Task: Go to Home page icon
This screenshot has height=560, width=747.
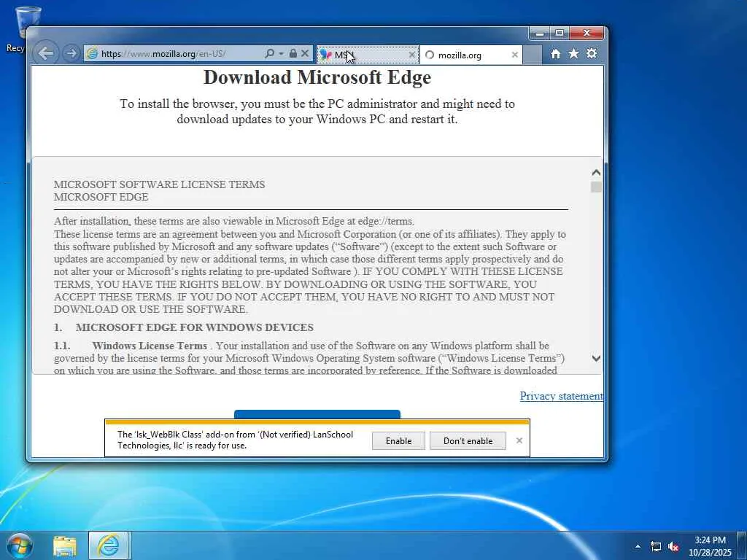Action: 555,54
